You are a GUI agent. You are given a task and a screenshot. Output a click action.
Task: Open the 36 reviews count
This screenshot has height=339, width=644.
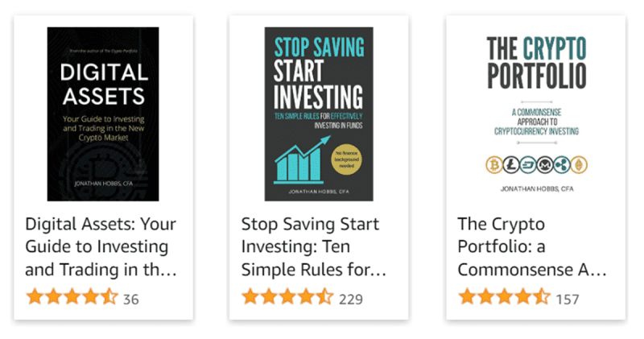(x=131, y=300)
